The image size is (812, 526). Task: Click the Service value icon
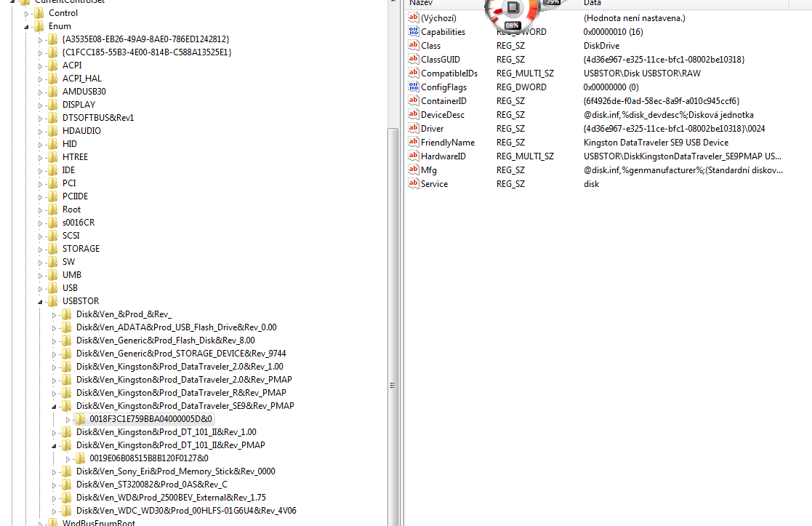pos(413,184)
